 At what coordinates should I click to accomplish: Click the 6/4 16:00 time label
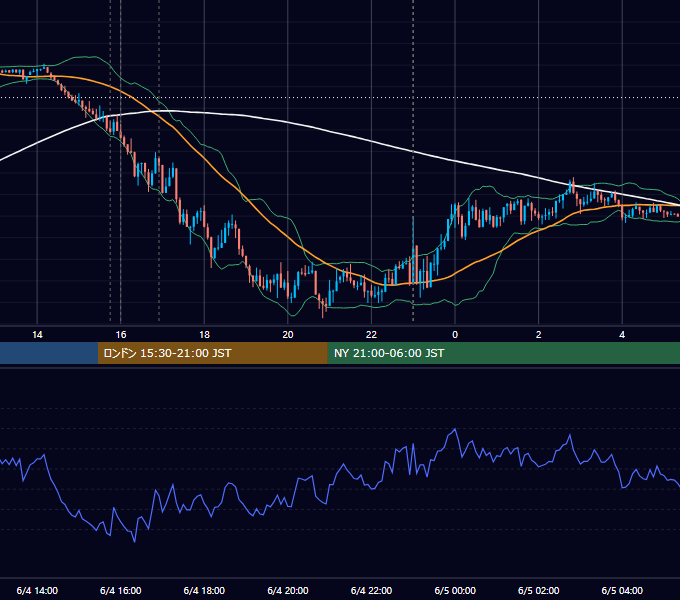tap(121, 590)
